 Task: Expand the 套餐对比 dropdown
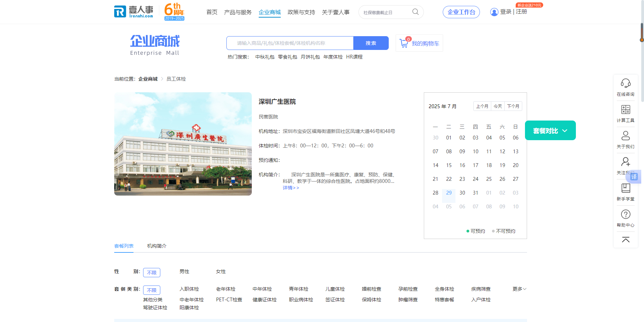pos(550,131)
